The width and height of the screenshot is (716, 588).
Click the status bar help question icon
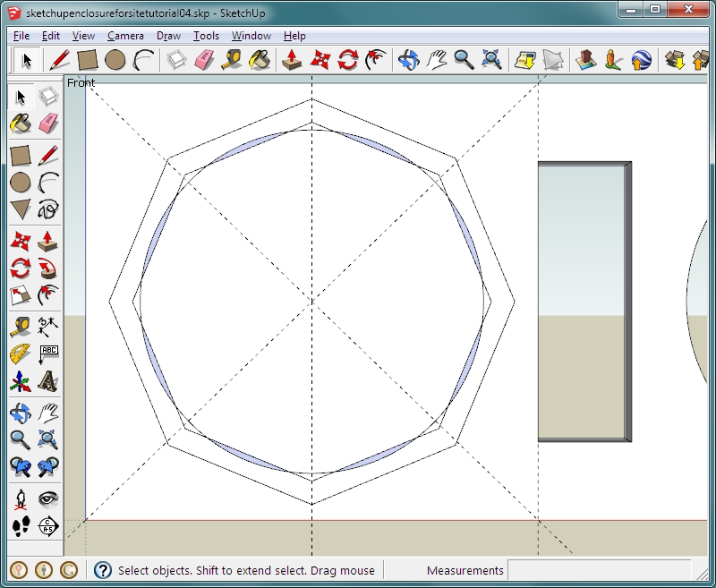103,570
